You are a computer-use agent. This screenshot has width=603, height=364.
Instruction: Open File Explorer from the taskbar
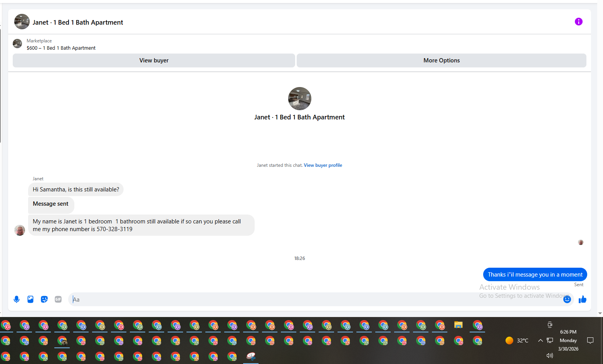[458, 325]
